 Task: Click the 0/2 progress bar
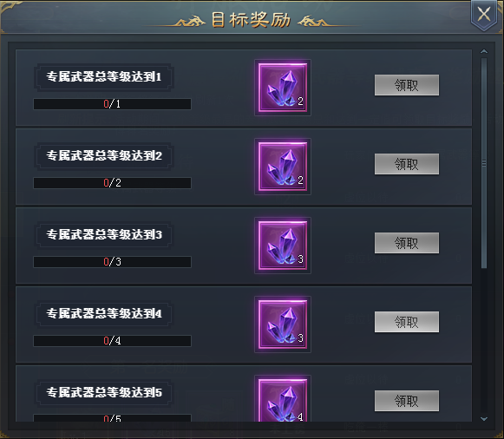coord(112,183)
